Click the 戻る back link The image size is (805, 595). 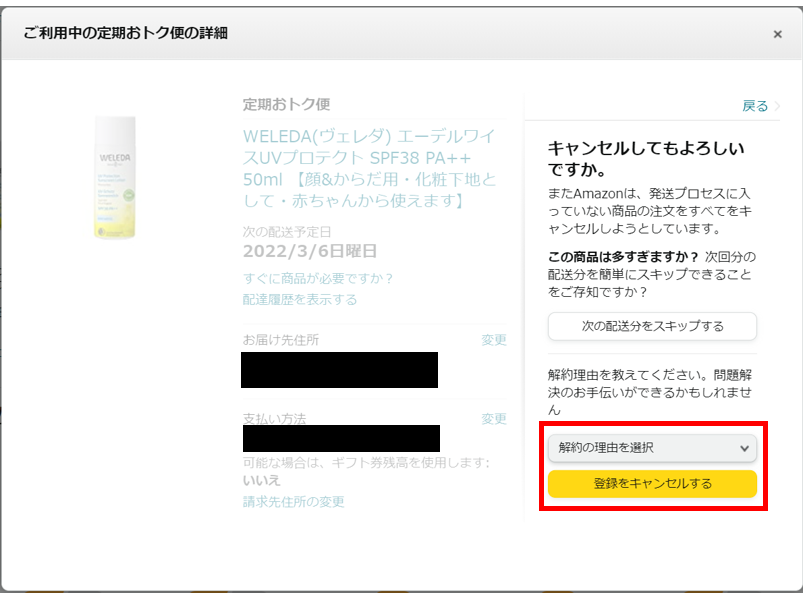click(x=755, y=106)
